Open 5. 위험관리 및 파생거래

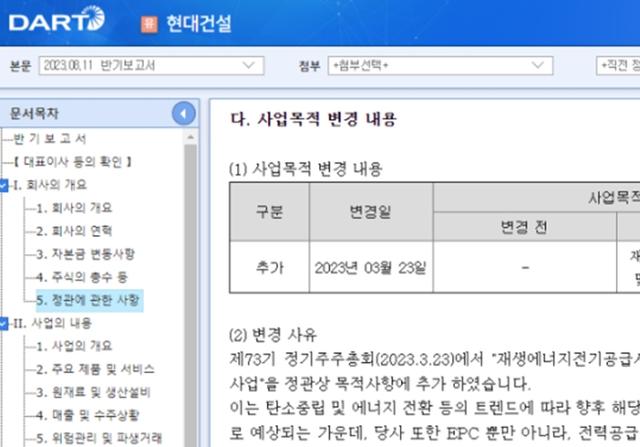99,439
